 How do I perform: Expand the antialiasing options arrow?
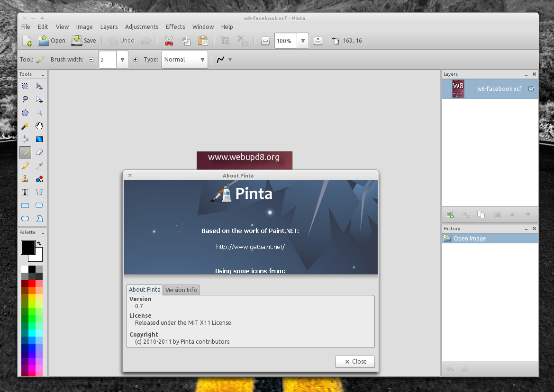click(230, 60)
